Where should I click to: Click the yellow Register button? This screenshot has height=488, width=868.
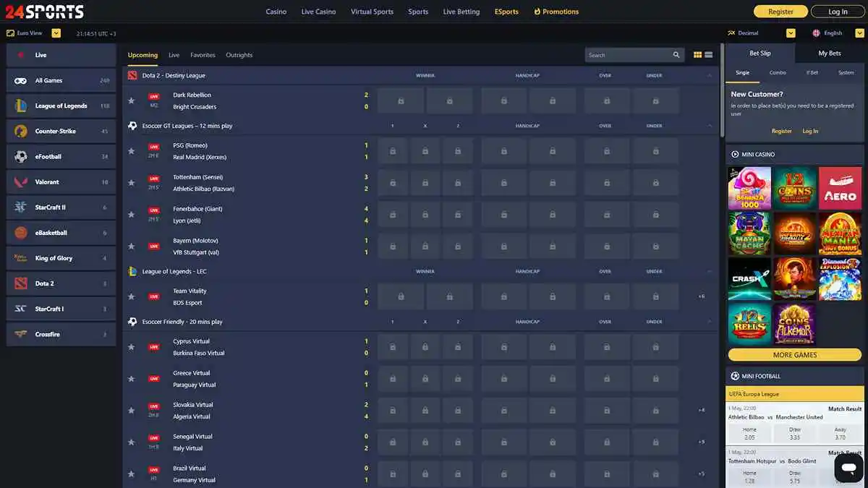[x=780, y=12]
